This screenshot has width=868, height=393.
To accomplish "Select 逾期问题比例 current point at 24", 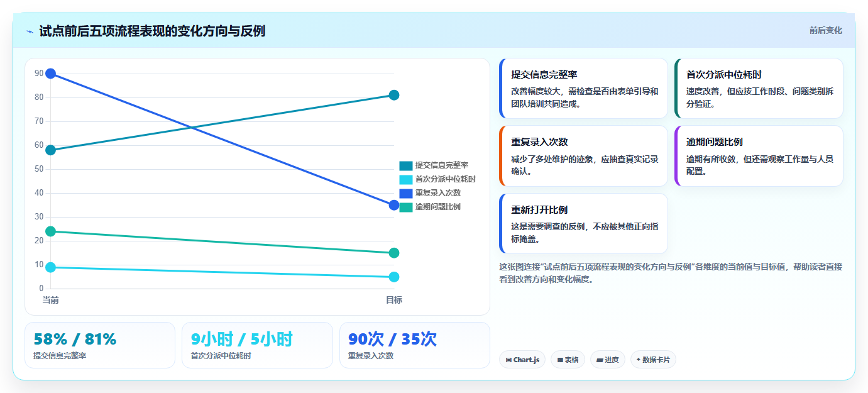I will [x=51, y=231].
